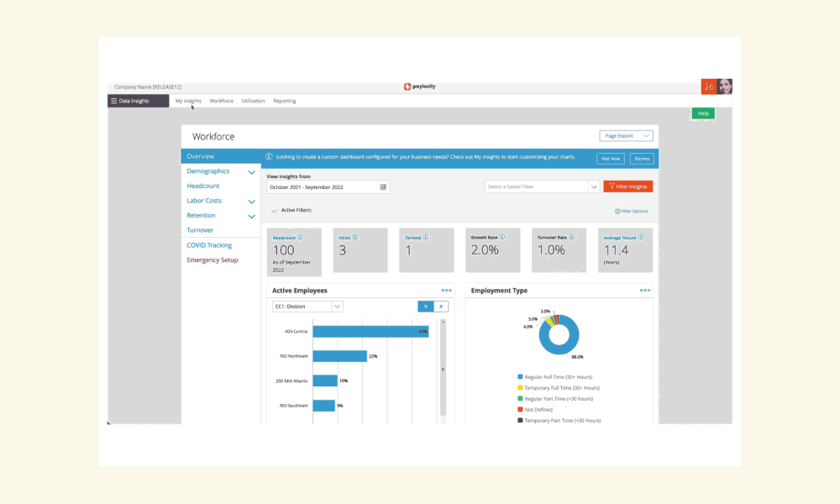Switch chart to number count view
This screenshot has height=504, width=840.
441,307
